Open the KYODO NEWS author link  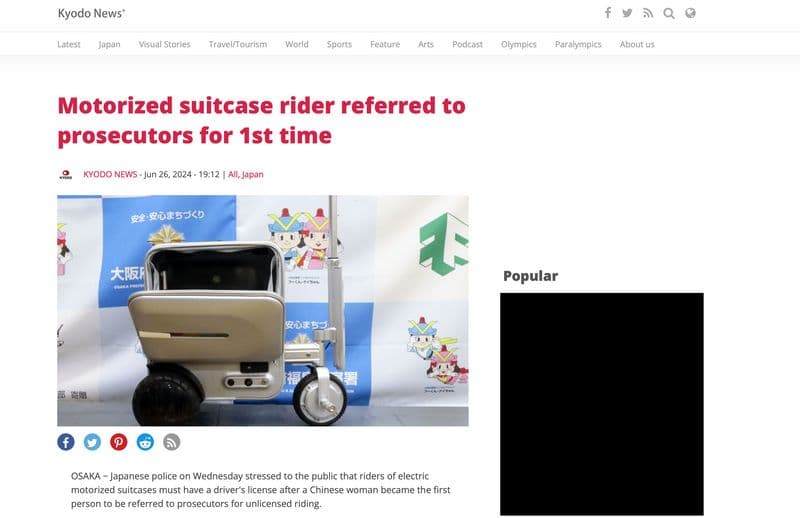[x=110, y=174]
